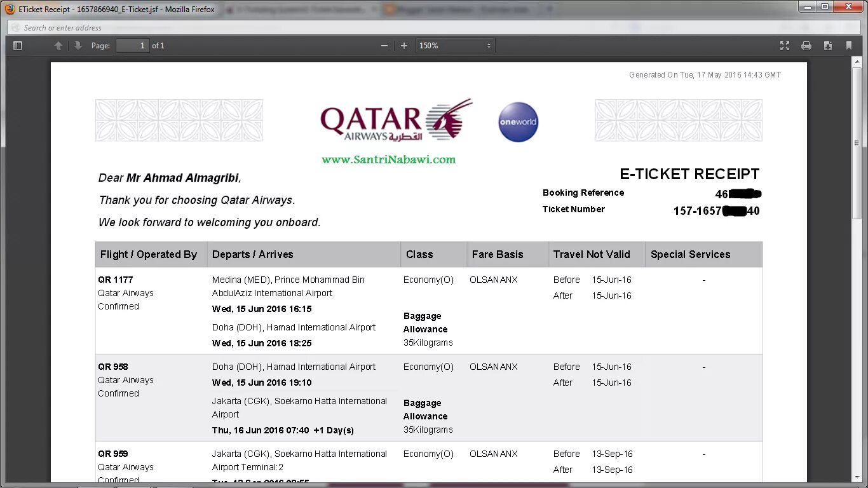The image size is (868, 488).
Task: Click the 'E-TICKET RECEIPT' heading
Action: pos(689,174)
